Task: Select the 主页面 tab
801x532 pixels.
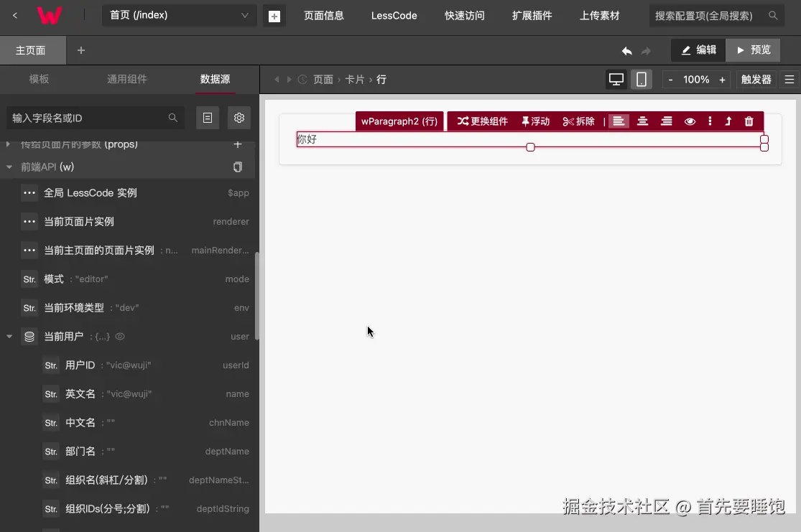Action: pos(33,50)
